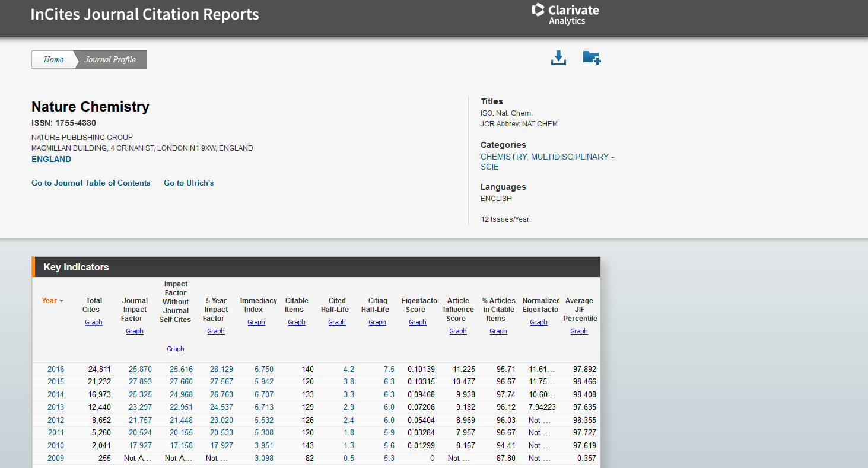Select year 2013 row link
This screenshot has height=468, width=868.
(56, 407)
